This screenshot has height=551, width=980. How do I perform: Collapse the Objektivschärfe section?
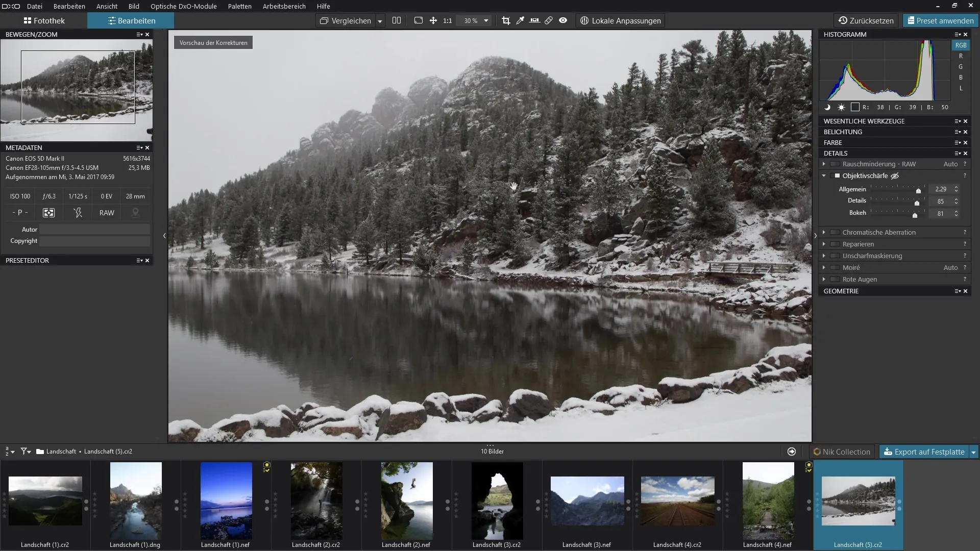824,176
